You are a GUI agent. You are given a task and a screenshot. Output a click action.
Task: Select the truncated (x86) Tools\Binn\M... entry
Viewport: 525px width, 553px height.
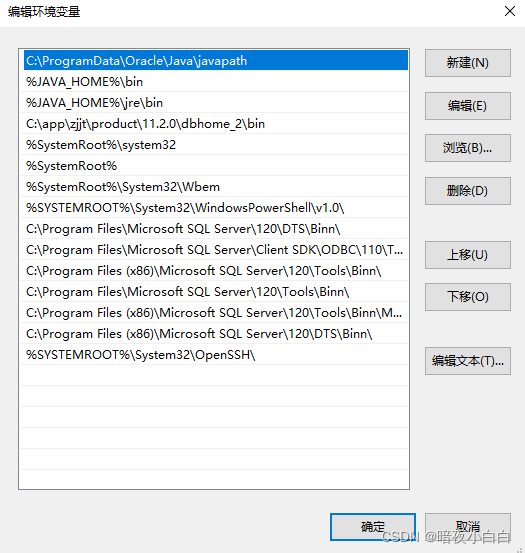pos(214,312)
